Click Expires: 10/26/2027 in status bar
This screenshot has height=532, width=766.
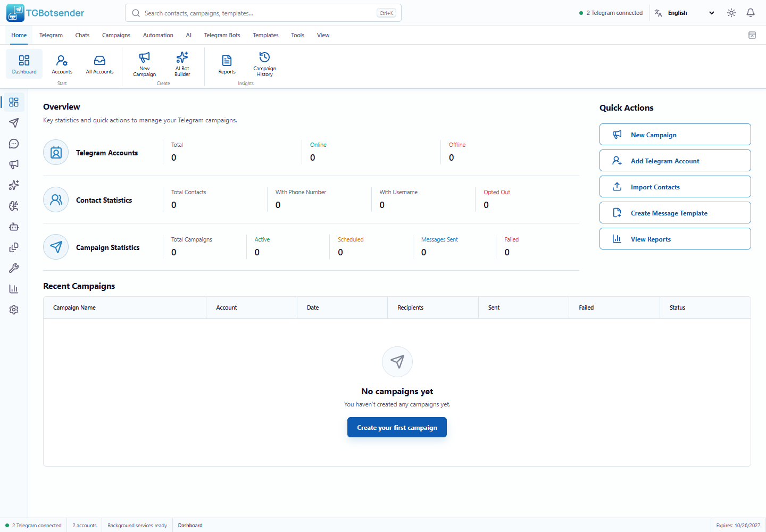pos(738,525)
